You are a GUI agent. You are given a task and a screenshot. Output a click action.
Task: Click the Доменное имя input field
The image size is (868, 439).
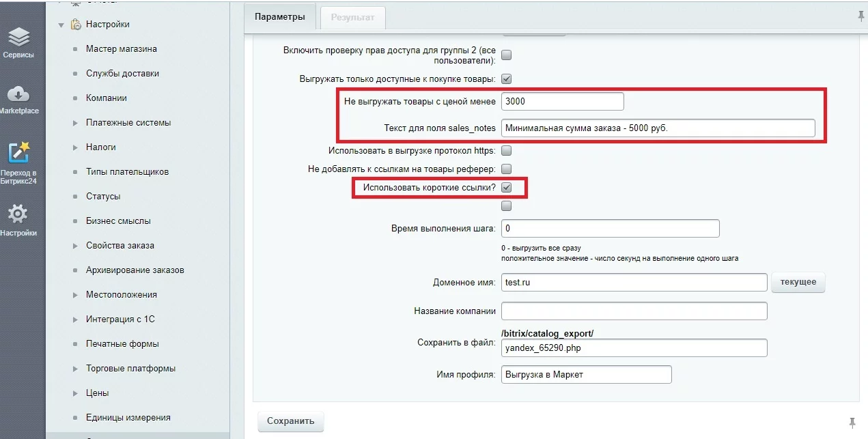pos(634,283)
